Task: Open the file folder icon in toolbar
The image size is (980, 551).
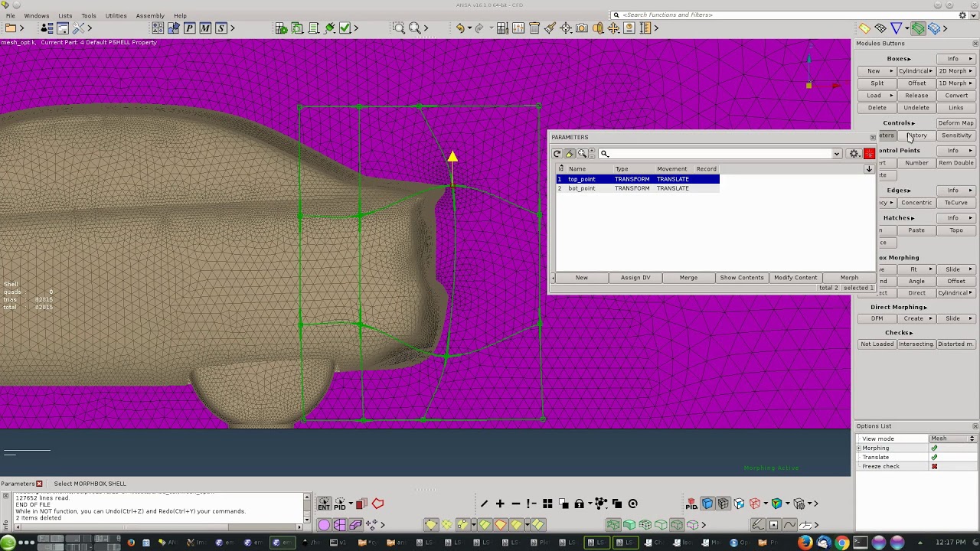Action: pyautogui.click(x=11, y=28)
